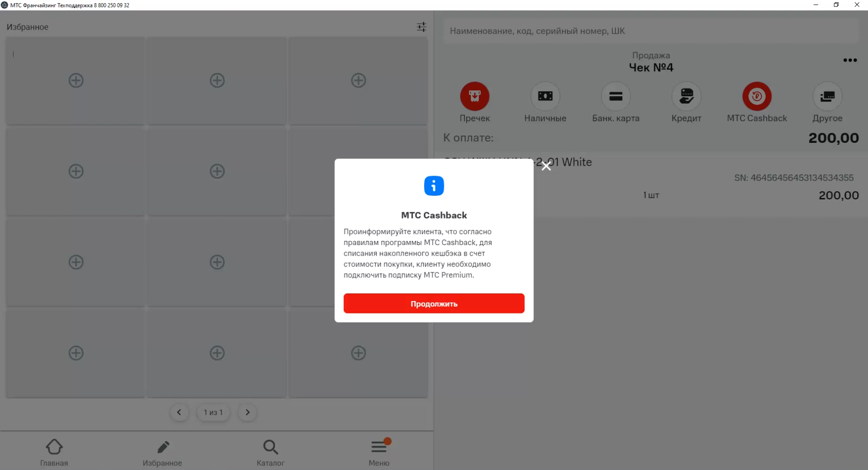Screen dimensions: 868x470
Task: Click the '1 из 1' page indicator
Action: [x=213, y=412]
